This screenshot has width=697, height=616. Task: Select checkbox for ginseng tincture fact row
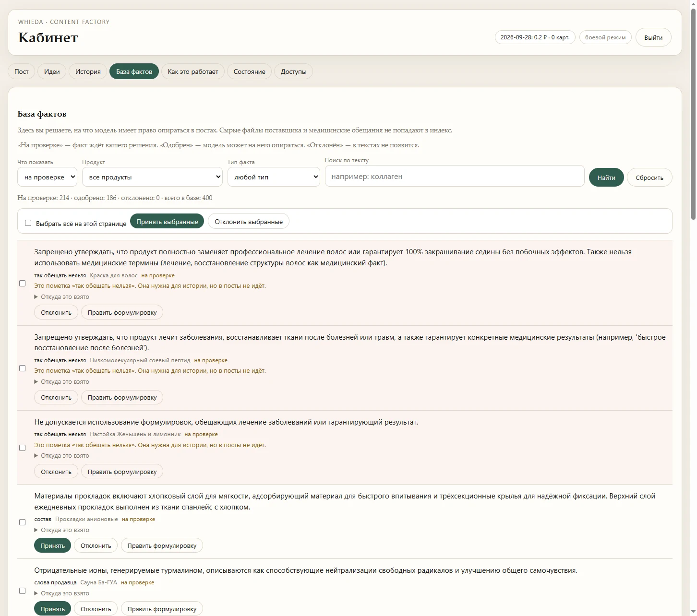tap(22, 448)
